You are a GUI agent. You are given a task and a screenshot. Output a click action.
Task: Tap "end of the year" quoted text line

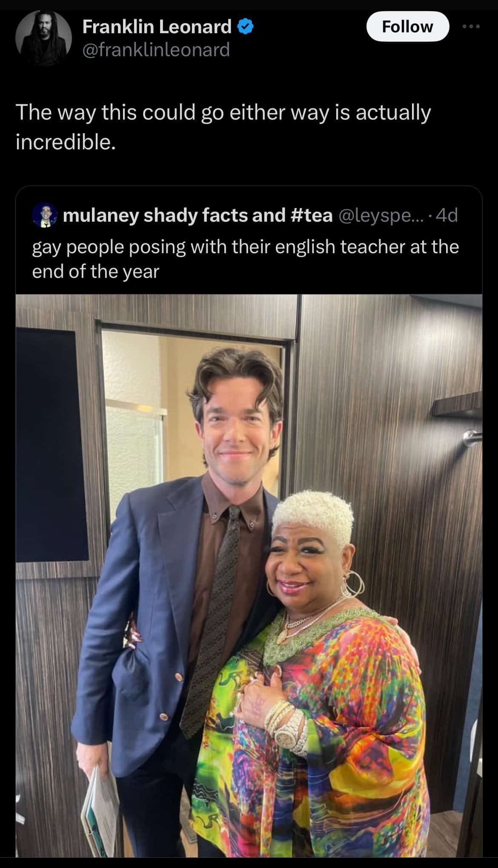(x=96, y=271)
